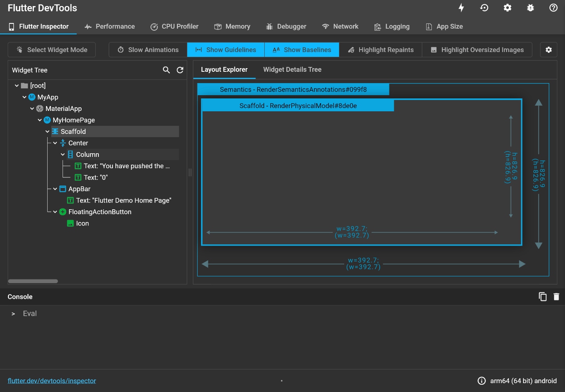This screenshot has height=392, width=565.
Task: Click Text icon for "Flutter Demo Home Page"
Action: (x=71, y=200)
